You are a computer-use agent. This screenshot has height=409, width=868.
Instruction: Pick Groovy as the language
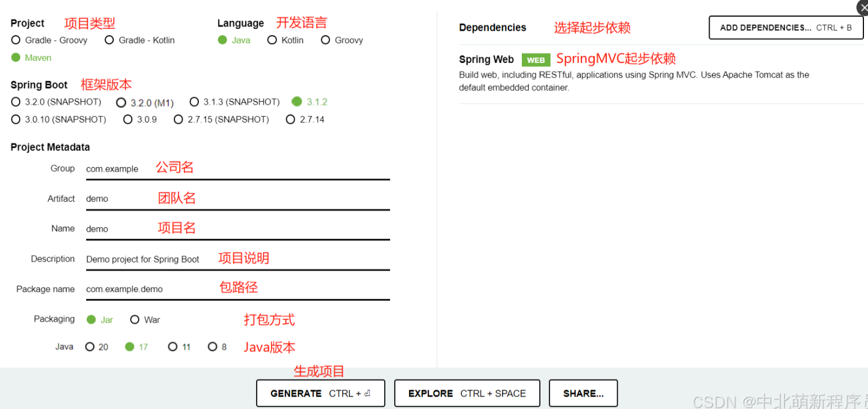tap(342, 40)
